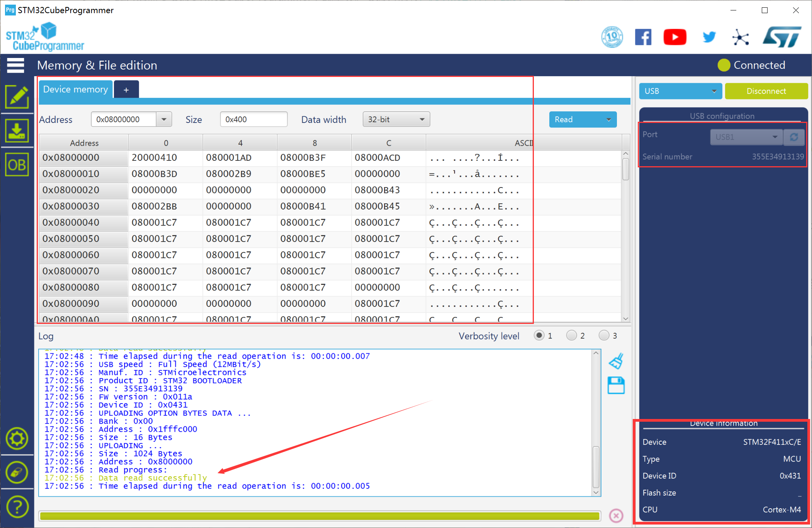Screen dimensions: 812x528
Task: Enable verbosity level 1
Action: [540, 336]
